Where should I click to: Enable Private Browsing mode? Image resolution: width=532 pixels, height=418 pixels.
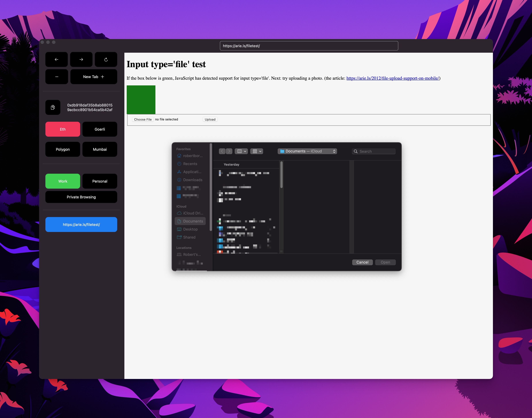point(81,197)
